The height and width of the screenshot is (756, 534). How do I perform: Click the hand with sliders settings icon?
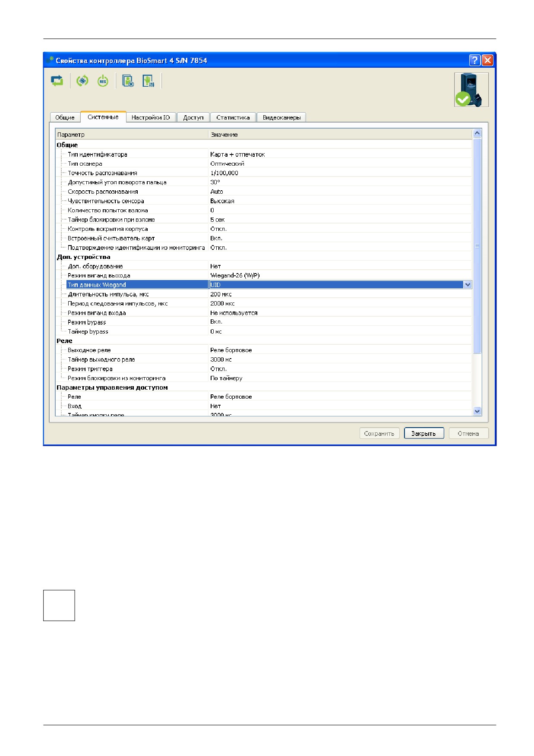[x=149, y=81]
